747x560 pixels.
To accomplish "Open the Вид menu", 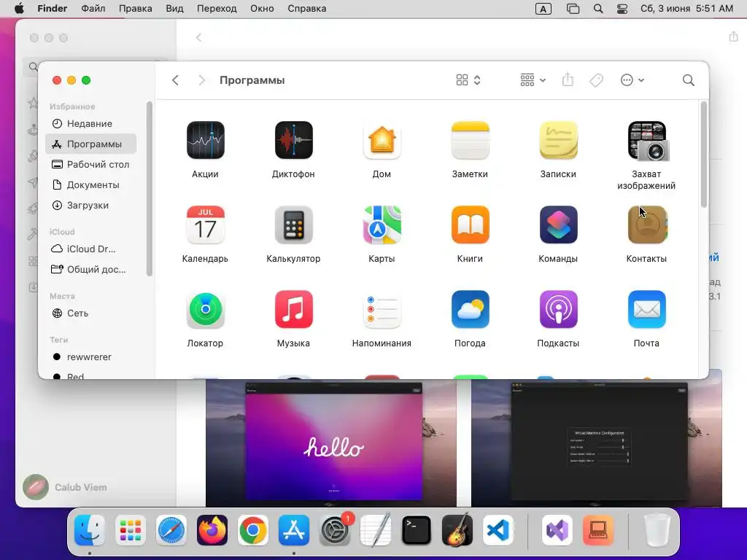I will 174,9.
